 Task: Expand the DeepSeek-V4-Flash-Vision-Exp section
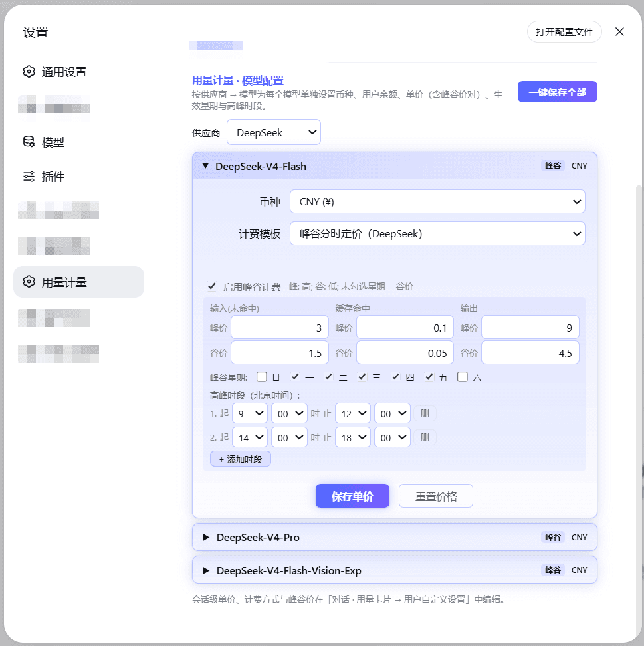pos(394,570)
